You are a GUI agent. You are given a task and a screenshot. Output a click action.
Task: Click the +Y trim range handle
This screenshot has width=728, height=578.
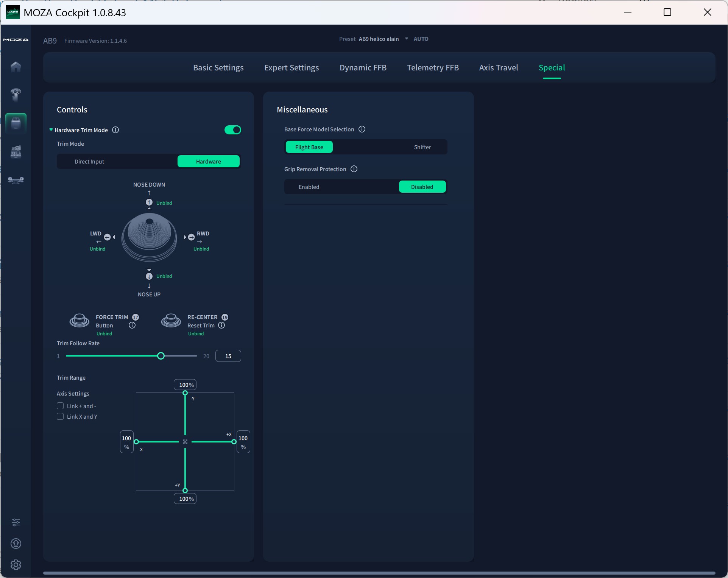click(x=185, y=491)
